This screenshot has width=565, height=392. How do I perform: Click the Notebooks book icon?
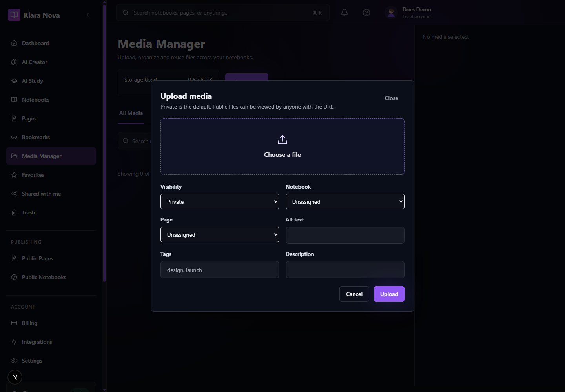click(x=14, y=100)
